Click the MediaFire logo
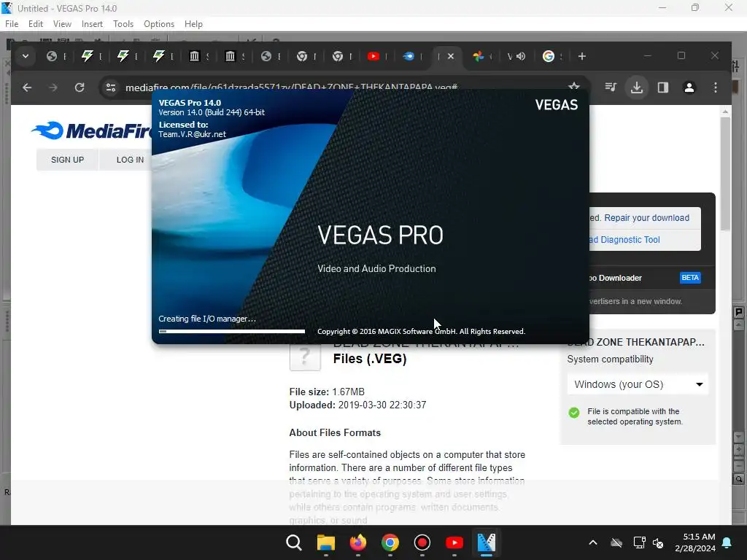This screenshot has height=560, width=747. tap(92, 131)
